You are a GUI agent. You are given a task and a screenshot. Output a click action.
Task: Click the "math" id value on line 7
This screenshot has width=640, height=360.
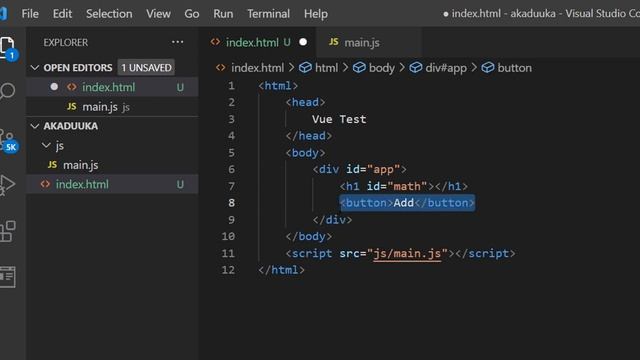[407, 186]
